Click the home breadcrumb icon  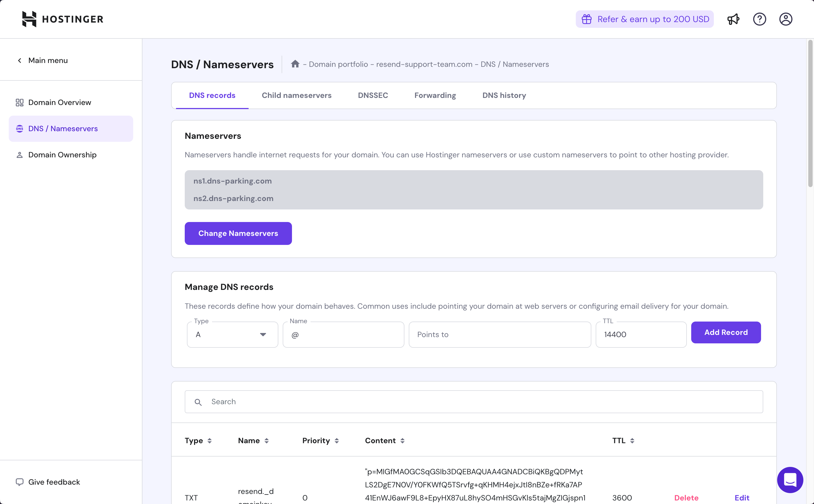click(x=295, y=64)
